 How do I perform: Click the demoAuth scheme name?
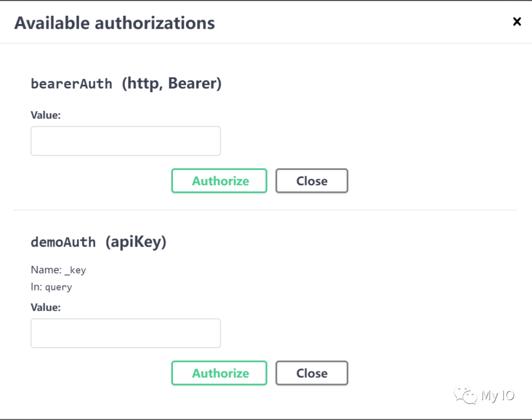pyautogui.click(x=64, y=242)
